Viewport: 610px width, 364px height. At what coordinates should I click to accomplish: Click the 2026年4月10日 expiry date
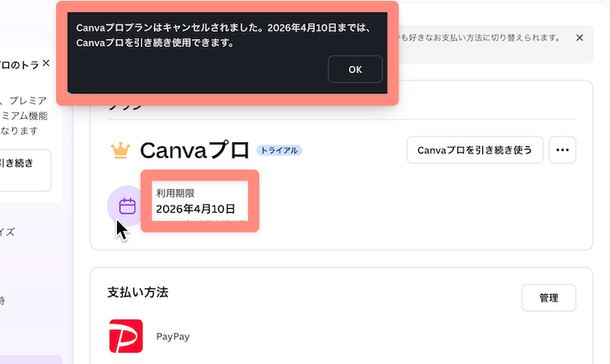195,209
